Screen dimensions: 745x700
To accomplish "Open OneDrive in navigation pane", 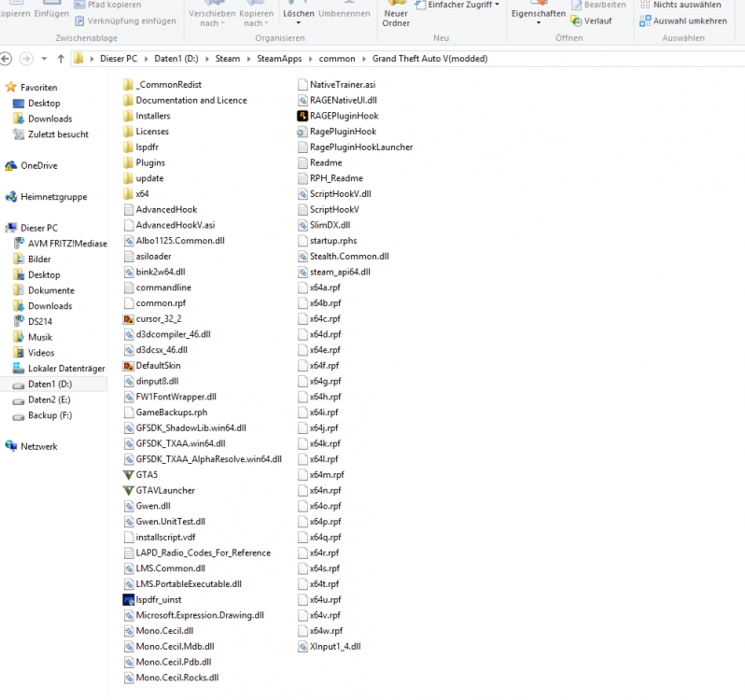I will click(x=32, y=165).
